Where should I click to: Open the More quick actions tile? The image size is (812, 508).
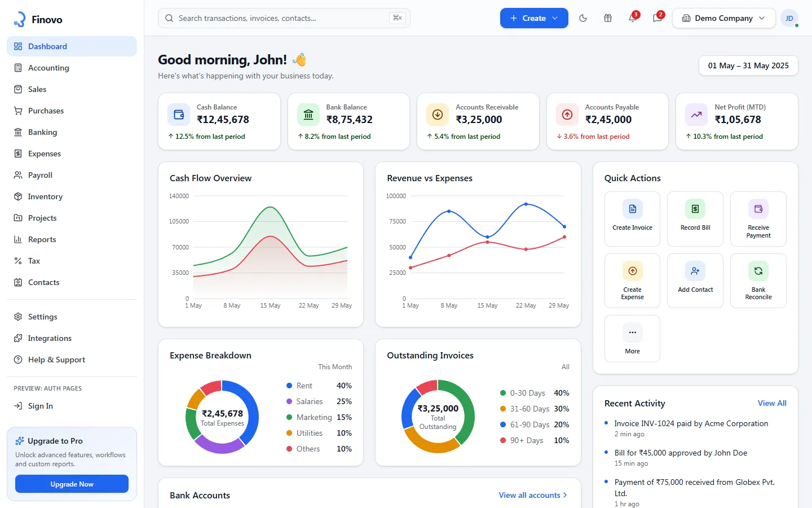tap(632, 339)
